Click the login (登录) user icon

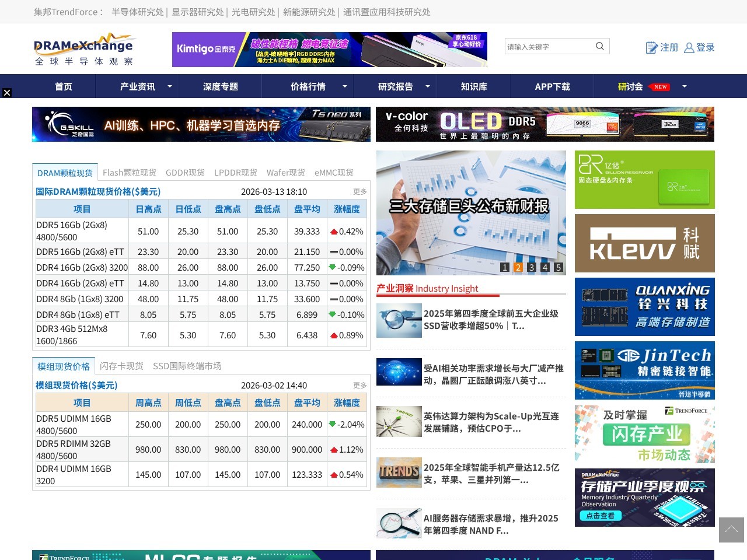coord(689,48)
